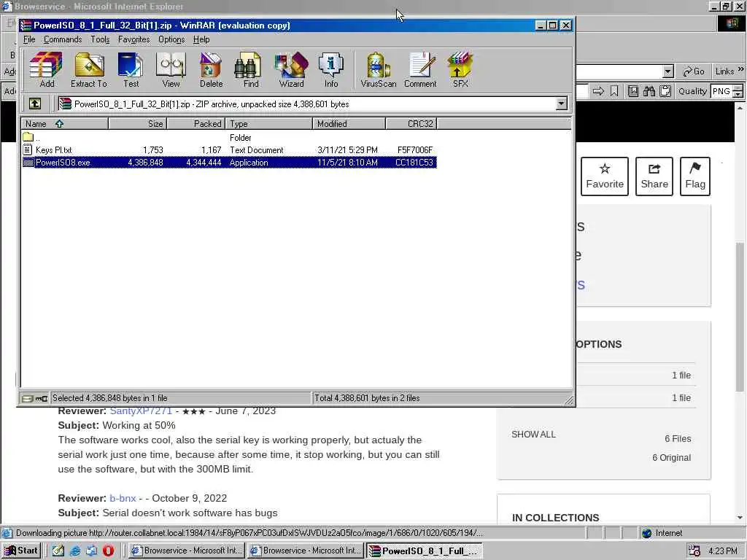The image size is (747, 560).
Task: Click the Share button on the web page
Action: (x=654, y=176)
